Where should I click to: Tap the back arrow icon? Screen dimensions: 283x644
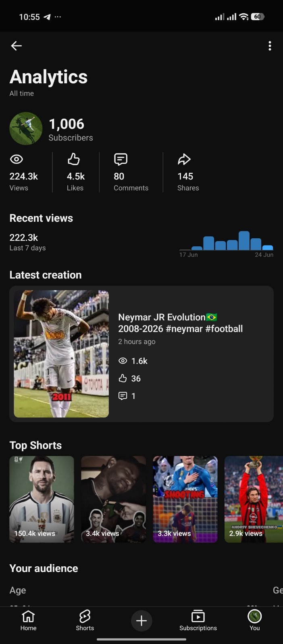pyautogui.click(x=16, y=46)
